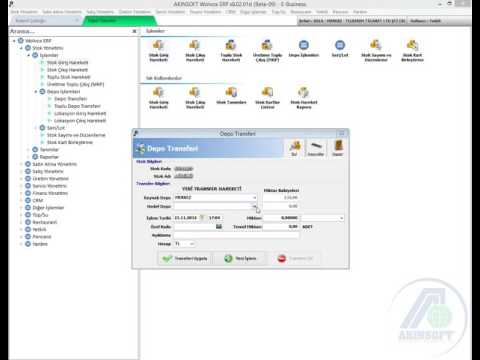Image resolution: width=480 pixels, height=360 pixels.
Task: Select Lokasyon Çıkış Hareketi in the tree
Action: [80, 121]
